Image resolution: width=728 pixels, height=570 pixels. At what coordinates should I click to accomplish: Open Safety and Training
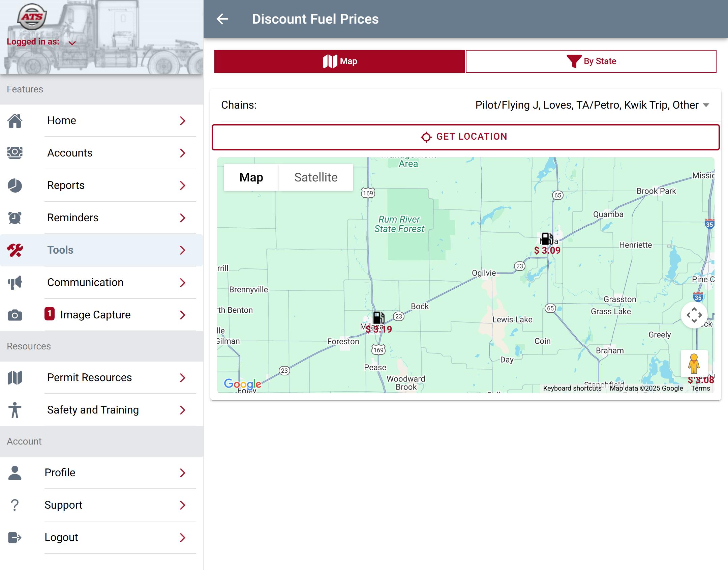[x=101, y=410]
